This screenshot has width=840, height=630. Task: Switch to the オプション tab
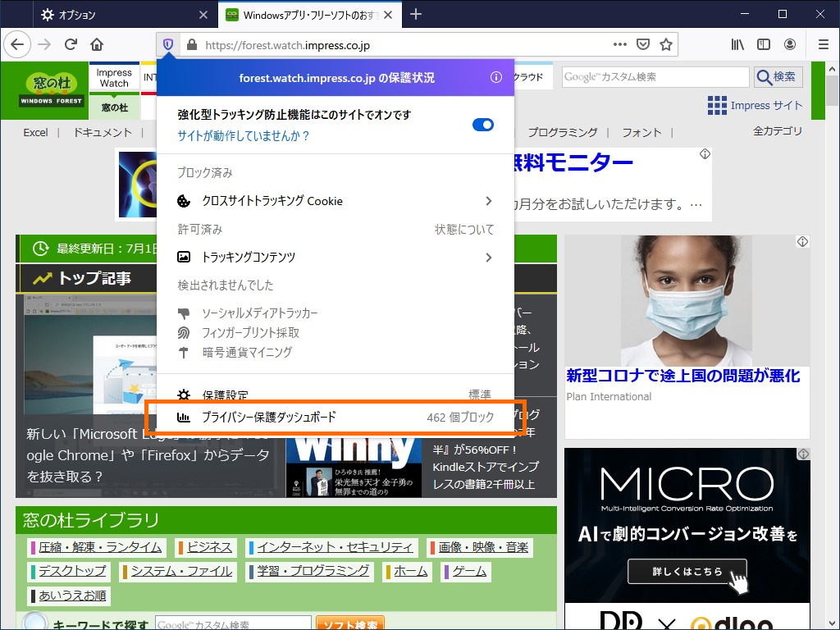(x=124, y=15)
